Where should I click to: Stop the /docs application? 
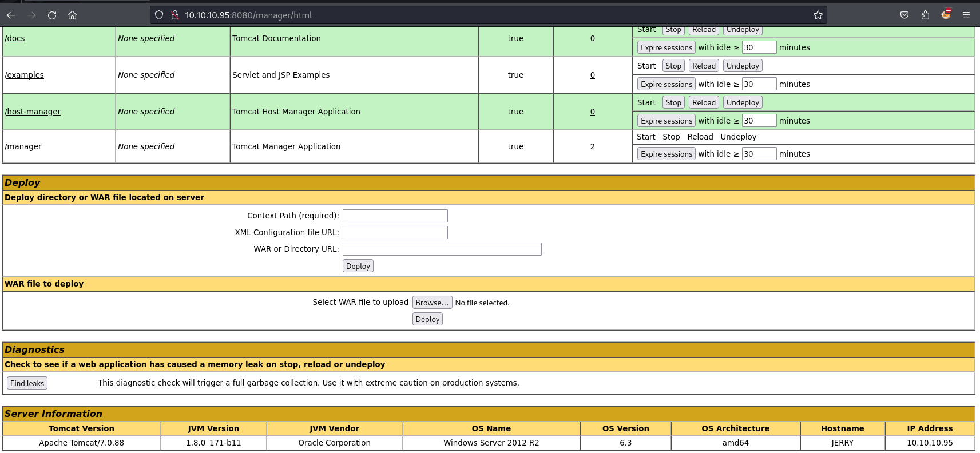673,30
